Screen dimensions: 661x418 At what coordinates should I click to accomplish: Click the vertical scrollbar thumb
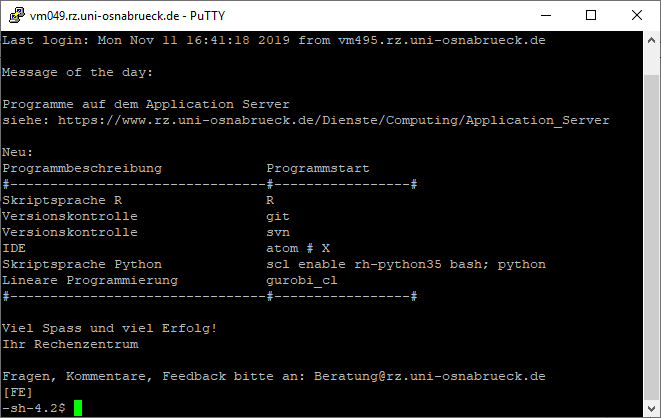coord(651,237)
